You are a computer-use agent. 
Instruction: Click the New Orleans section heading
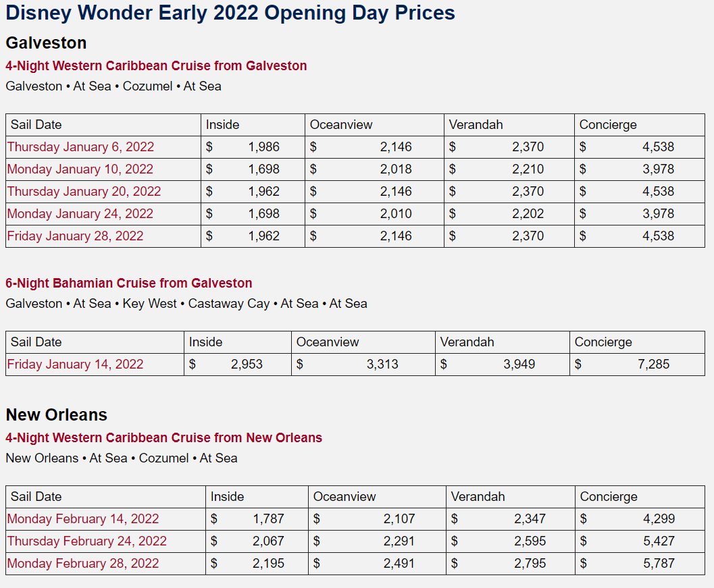(x=56, y=415)
